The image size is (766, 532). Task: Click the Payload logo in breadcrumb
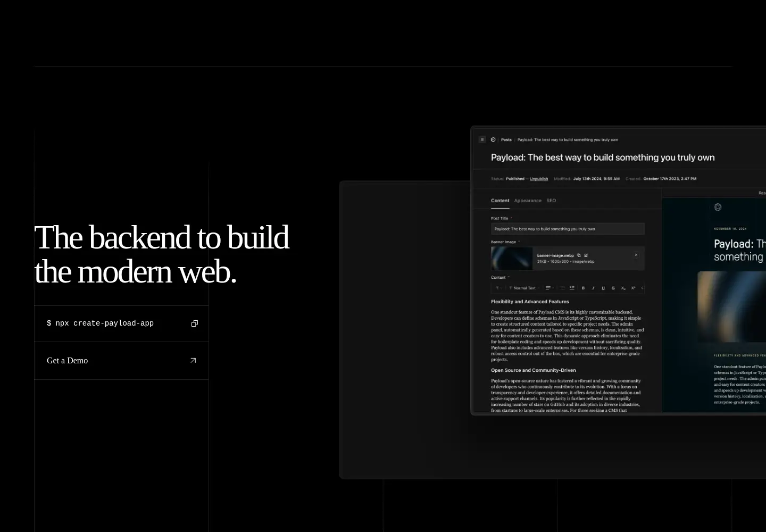pyautogui.click(x=493, y=140)
